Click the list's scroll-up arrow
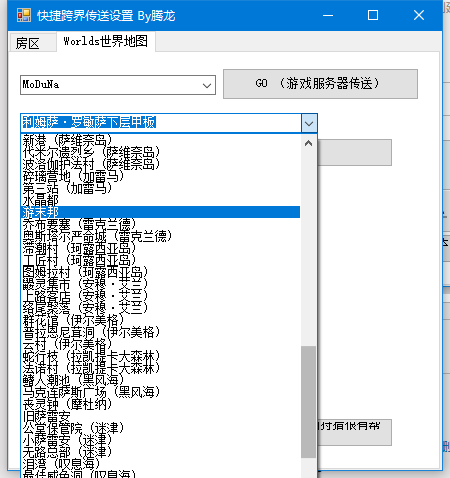This screenshot has height=478, width=450. coord(309,143)
